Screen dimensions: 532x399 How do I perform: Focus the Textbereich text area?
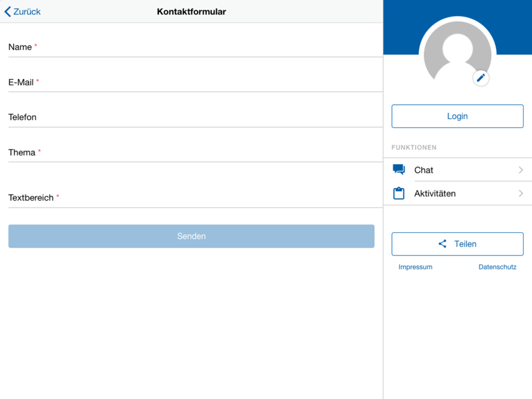click(195, 197)
